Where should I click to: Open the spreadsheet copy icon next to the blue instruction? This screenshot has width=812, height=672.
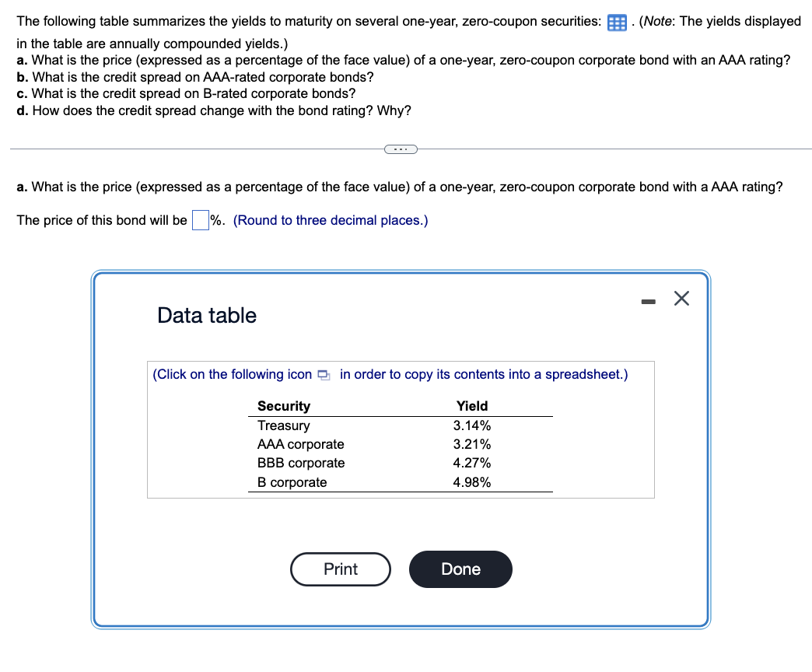point(324,375)
